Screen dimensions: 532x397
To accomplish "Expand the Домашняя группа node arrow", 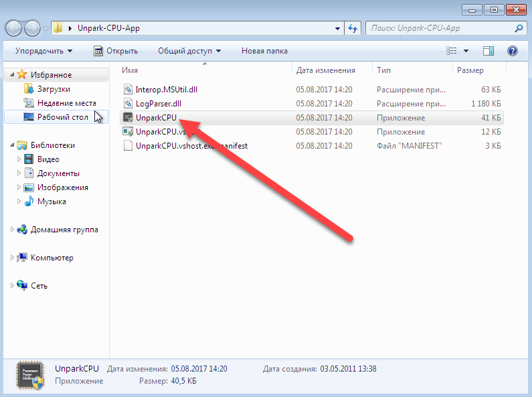I will (12, 230).
